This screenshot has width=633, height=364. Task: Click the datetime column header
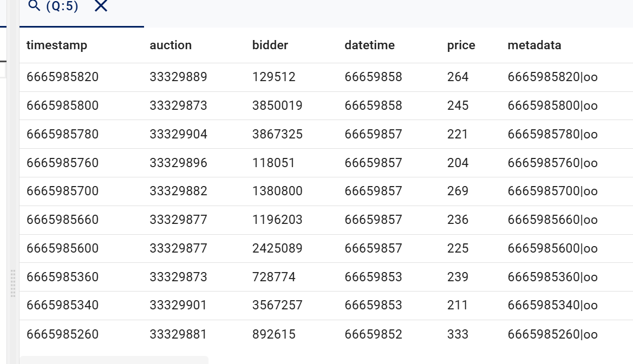(x=369, y=45)
